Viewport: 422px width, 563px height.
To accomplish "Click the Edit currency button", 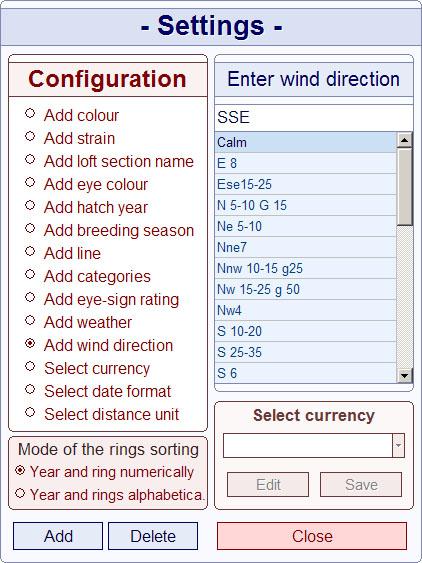I will [268, 485].
